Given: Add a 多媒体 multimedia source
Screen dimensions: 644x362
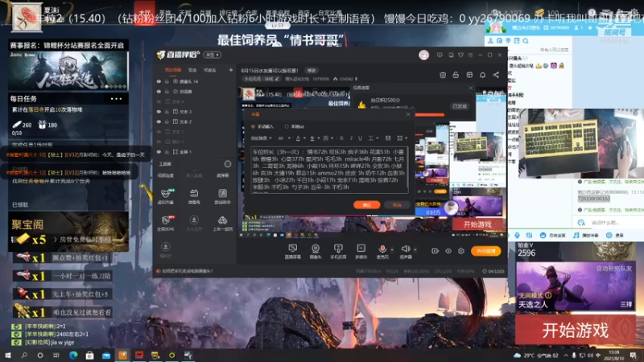Looking at the screenshot, I should 361,251.
